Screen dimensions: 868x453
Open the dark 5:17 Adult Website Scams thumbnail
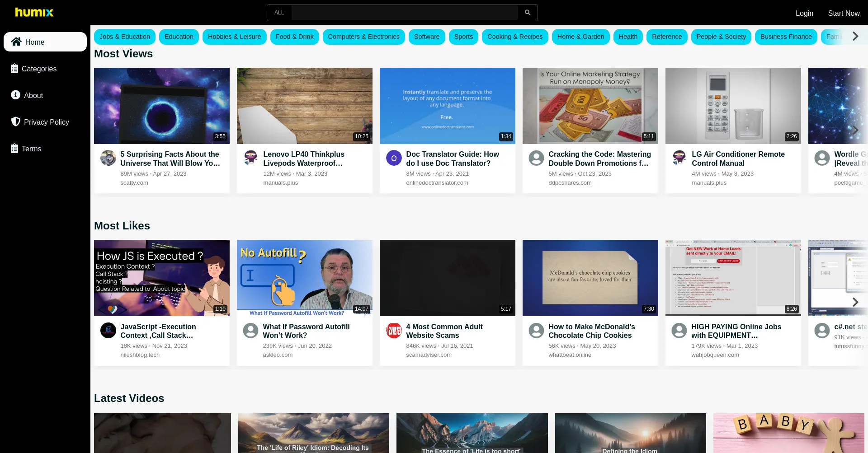click(x=448, y=278)
